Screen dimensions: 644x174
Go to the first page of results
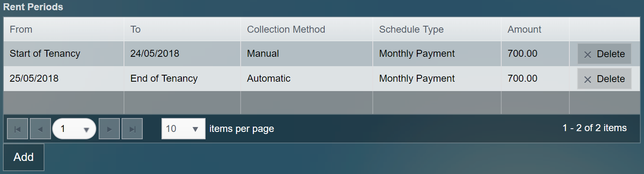click(x=18, y=129)
